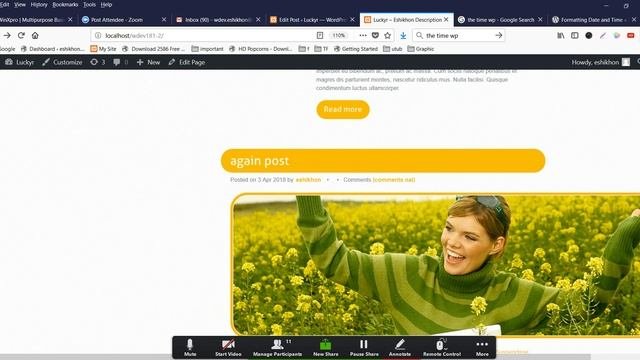Open the Library icon in toolbar
Viewport: 640px width, 360px height.
561,36
